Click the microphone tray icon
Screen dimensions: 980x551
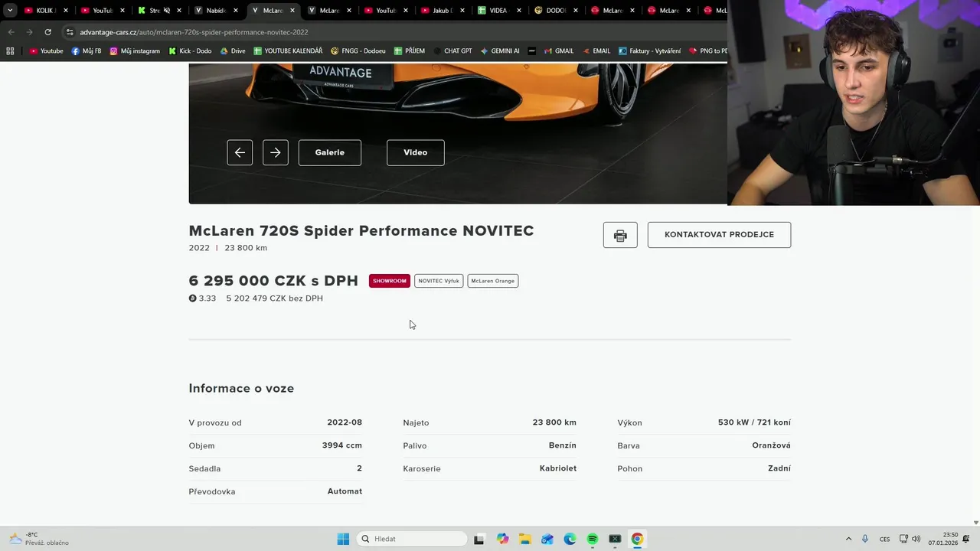coord(865,539)
